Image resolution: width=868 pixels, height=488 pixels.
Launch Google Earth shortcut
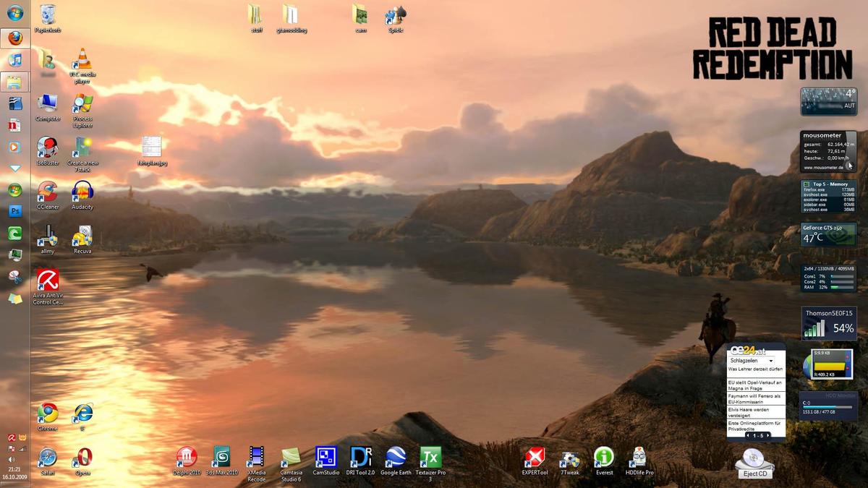pyautogui.click(x=395, y=461)
